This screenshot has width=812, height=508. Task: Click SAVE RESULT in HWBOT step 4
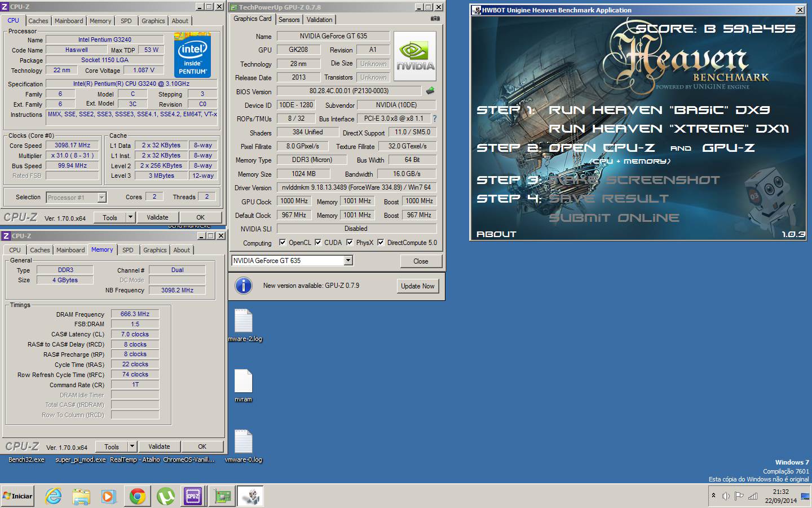[608, 199]
